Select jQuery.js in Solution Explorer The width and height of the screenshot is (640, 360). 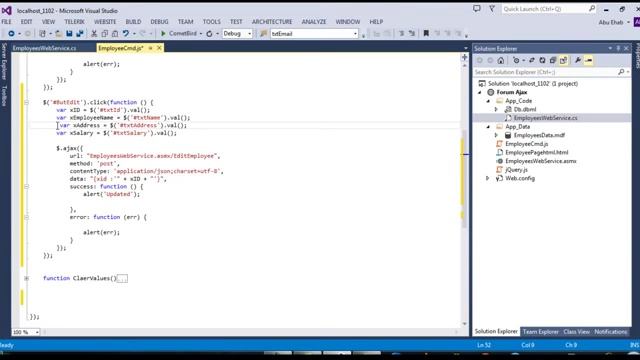pos(516,169)
